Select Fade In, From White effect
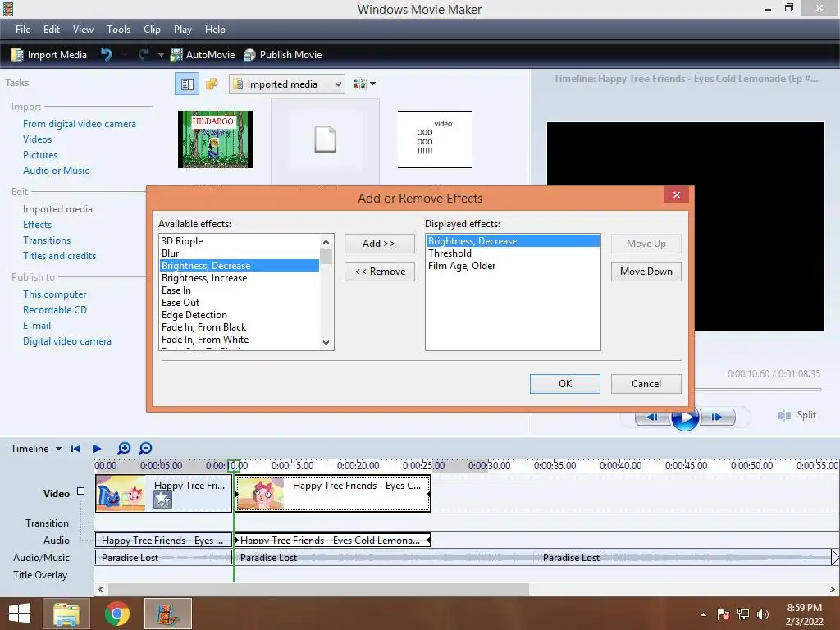This screenshot has width=840, height=630. pos(239,340)
